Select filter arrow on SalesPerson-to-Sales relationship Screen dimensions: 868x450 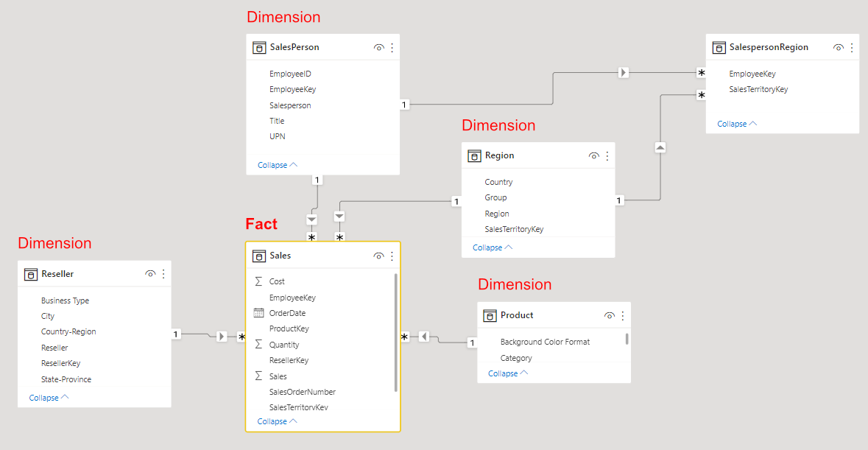click(311, 219)
